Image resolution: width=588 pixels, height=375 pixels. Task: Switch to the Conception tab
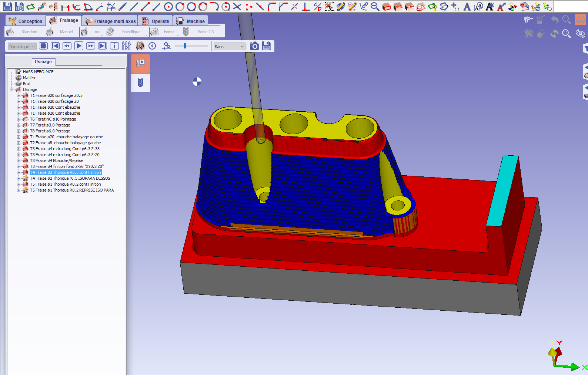26,21
